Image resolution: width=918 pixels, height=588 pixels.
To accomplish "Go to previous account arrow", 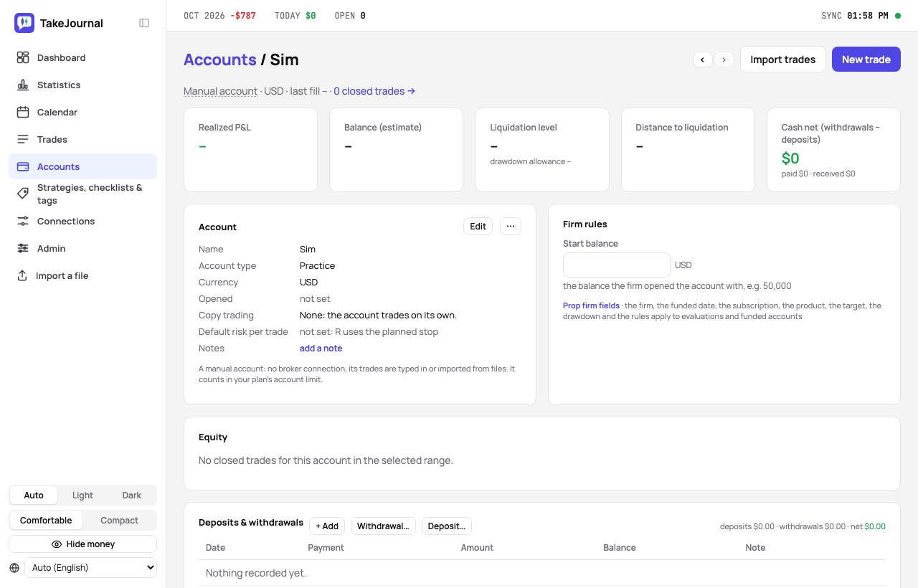I will click(x=702, y=60).
